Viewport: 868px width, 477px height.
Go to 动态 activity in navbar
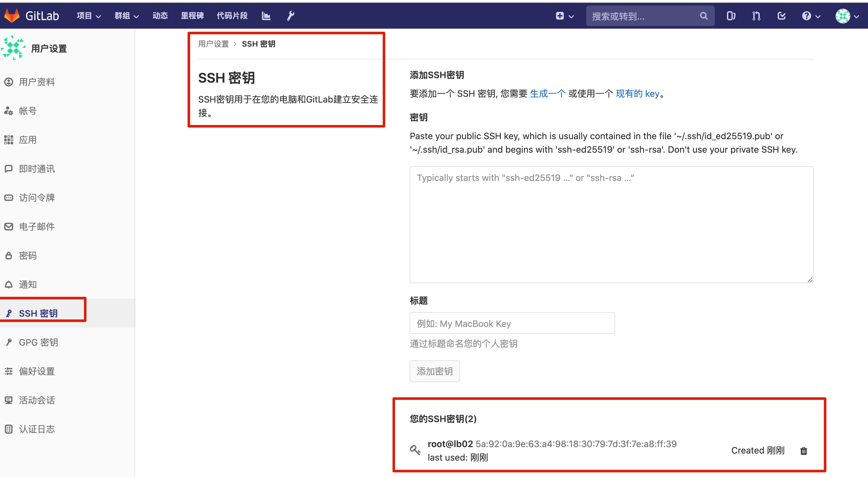point(160,15)
